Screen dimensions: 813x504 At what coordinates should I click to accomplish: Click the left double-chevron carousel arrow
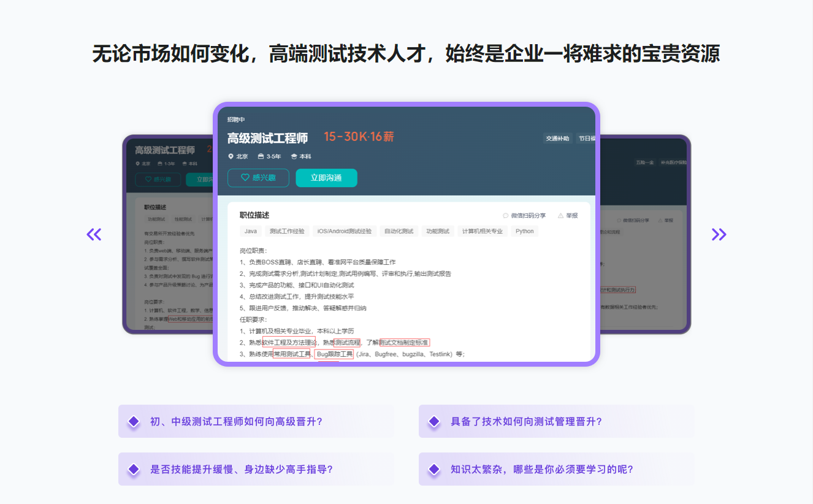pyautogui.click(x=94, y=234)
